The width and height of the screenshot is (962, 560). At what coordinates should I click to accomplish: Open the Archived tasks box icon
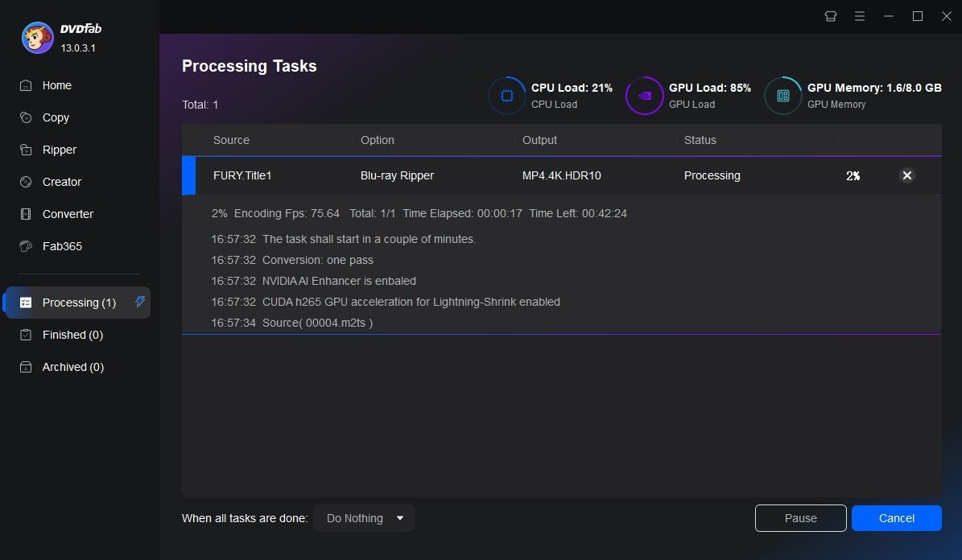26,367
